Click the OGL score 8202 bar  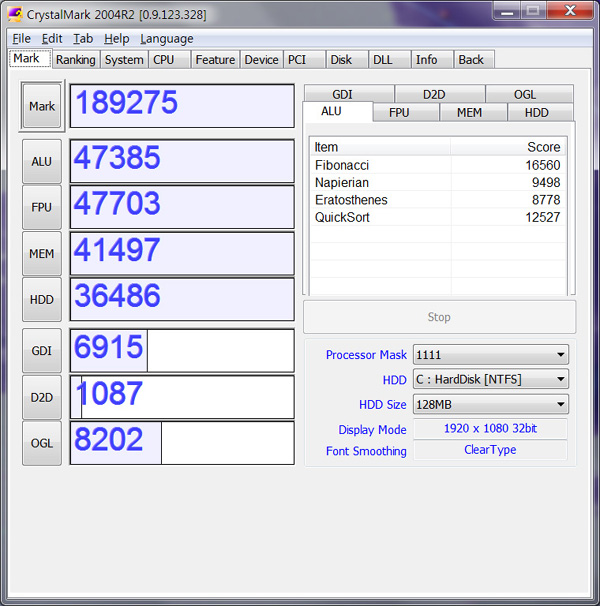182,443
